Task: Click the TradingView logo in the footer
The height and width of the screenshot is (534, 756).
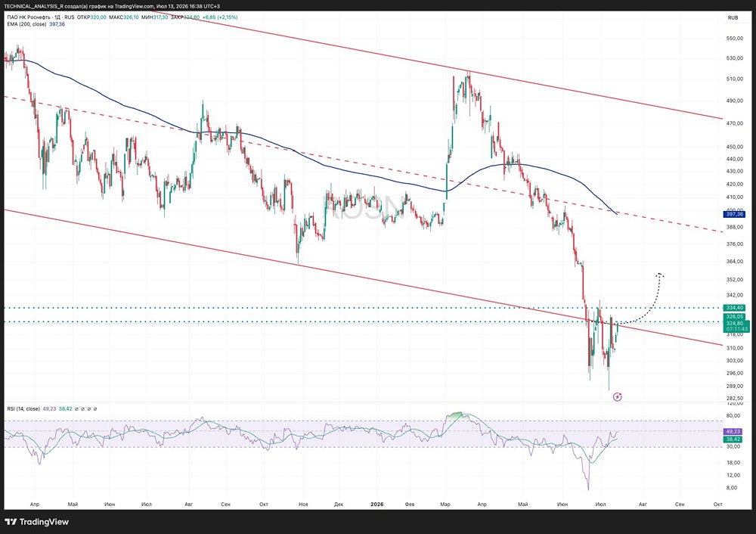Action: (36, 521)
